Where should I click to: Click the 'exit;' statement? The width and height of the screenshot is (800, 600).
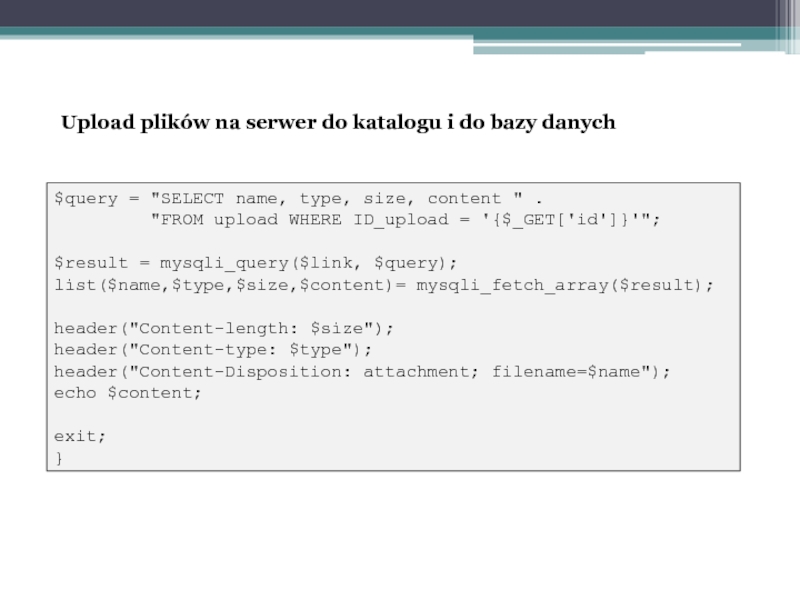(x=80, y=436)
